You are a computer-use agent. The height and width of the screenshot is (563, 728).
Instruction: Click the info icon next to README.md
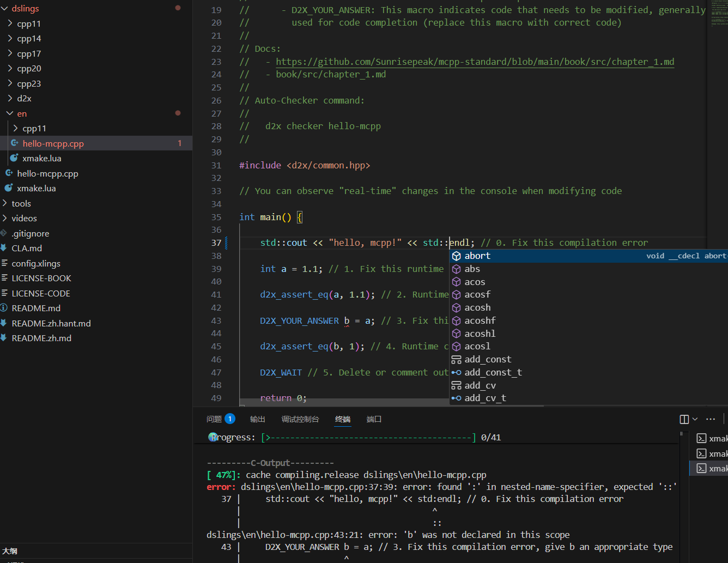pyautogui.click(x=4, y=308)
